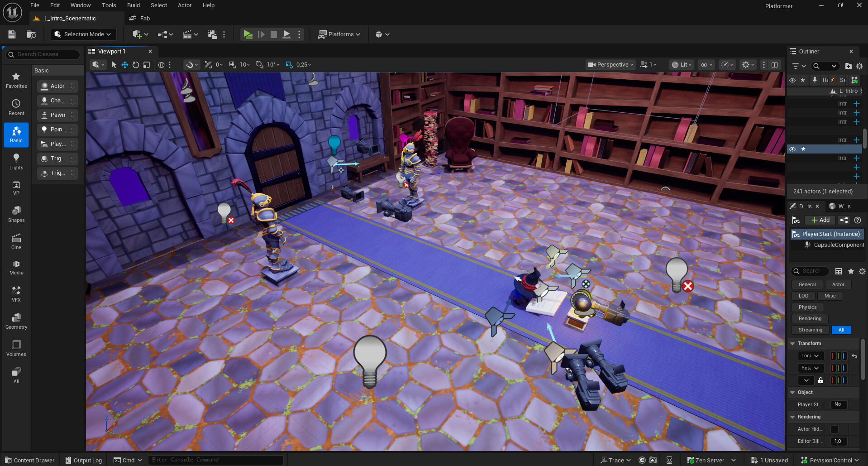Screen dimensions: 868x466
Task: Toggle the Actor Hidden In Game checkbox
Action: 835,429
